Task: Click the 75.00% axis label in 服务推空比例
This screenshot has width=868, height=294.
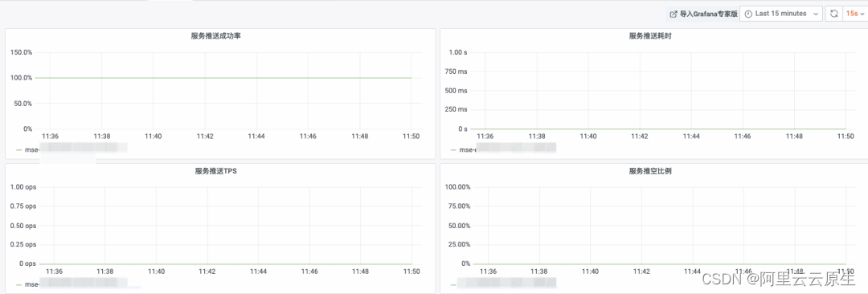Action: [460, 206]
